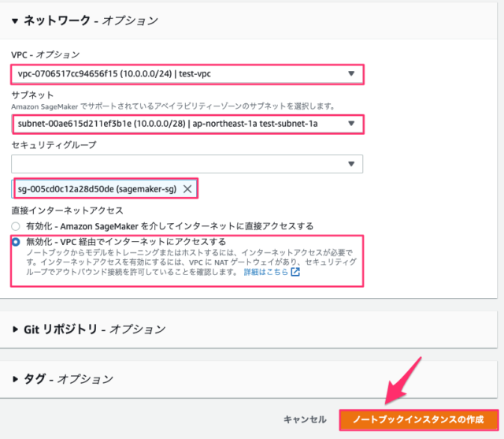The image size is (504, 439).
Task: Click the 直接インターネットアクセス label
Action: pos(68,210)
